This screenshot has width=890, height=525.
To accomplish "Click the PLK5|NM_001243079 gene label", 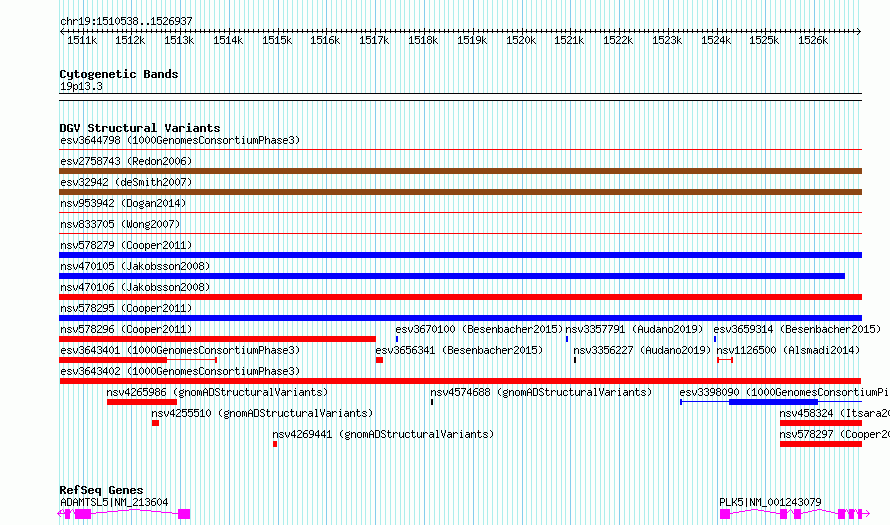I will click(770, 502).
